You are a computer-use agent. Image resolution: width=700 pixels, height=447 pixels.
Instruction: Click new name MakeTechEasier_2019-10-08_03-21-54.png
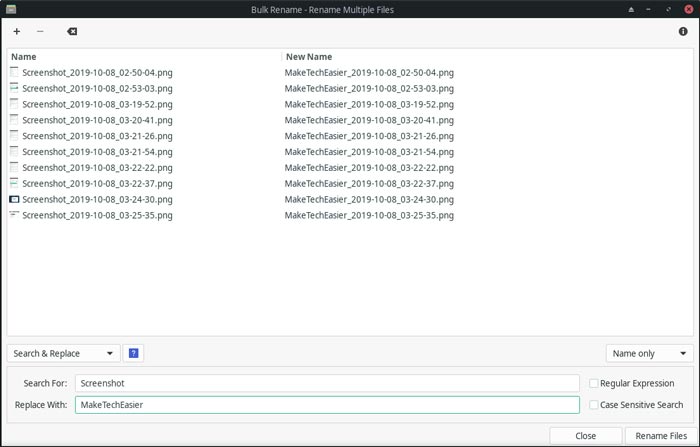[x=369, y=152]
